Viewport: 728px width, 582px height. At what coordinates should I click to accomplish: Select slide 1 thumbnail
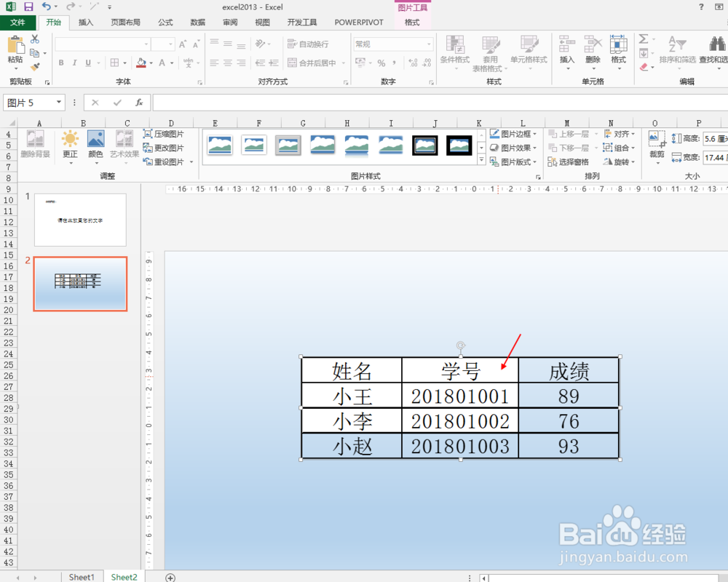point(80,220)
